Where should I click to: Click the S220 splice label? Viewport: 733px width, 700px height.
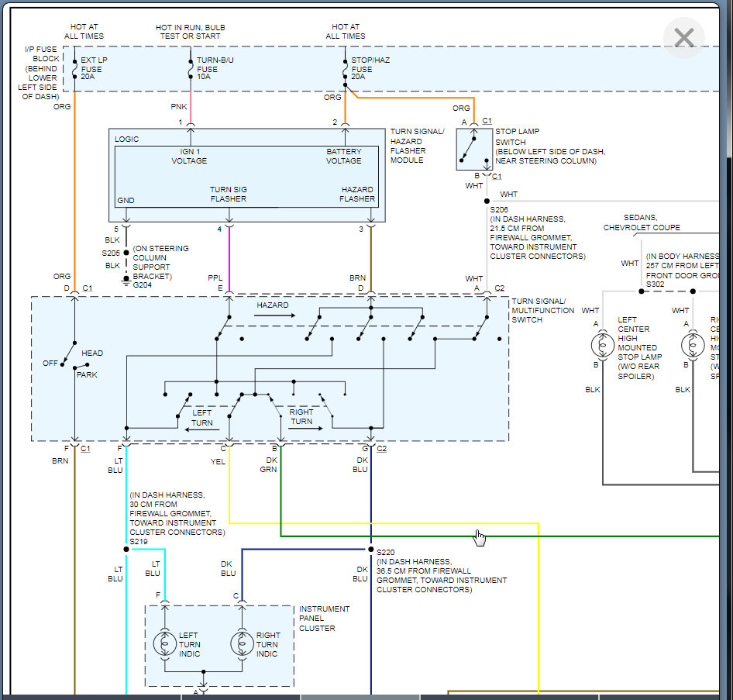click(x=386, y=552)
